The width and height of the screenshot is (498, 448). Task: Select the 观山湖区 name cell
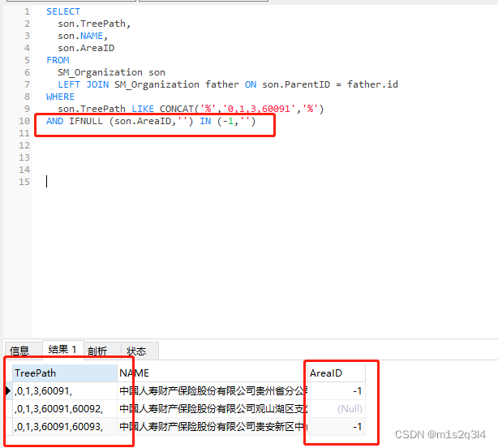[213, 408]
